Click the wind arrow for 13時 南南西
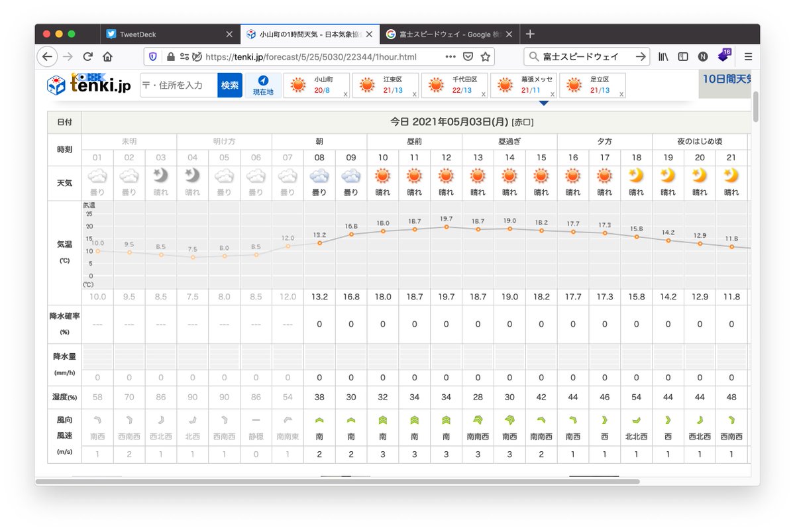795x532 pixels. pyautogui.click(x=478, y=419)
